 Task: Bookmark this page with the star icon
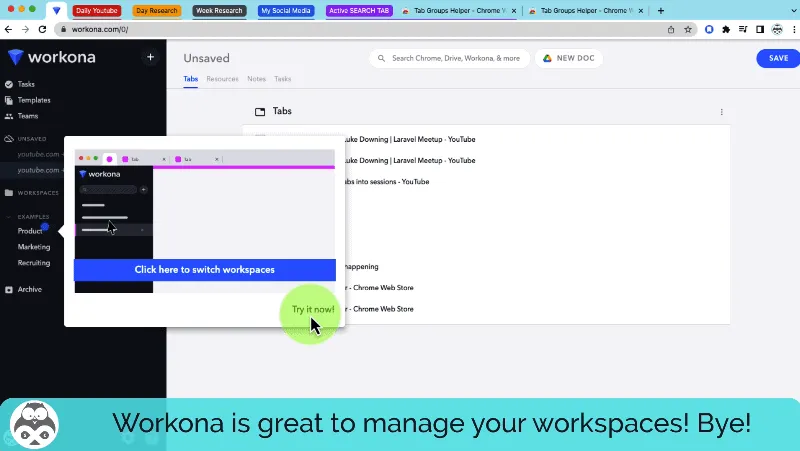688,30
